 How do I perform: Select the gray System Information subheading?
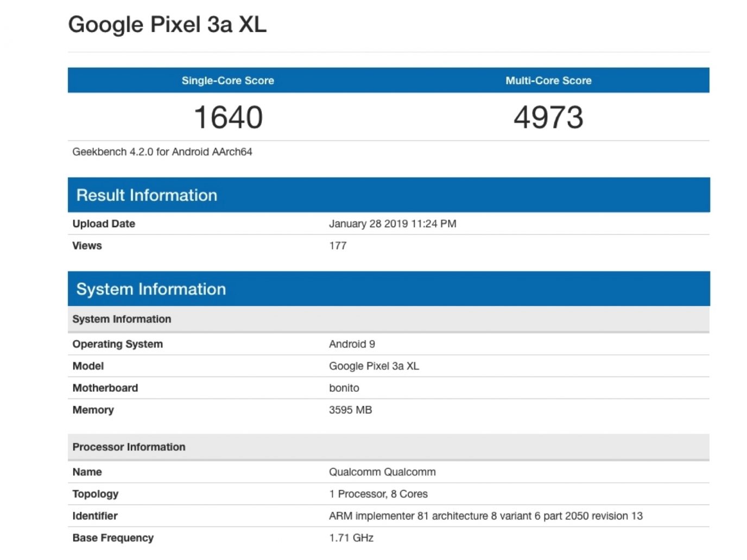(122, 319)
